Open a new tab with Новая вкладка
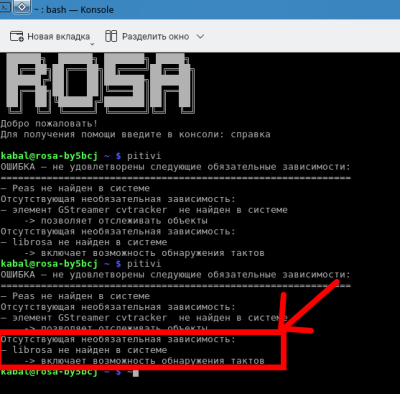Viewport: 400px width, 394px height. coord(50,36)
